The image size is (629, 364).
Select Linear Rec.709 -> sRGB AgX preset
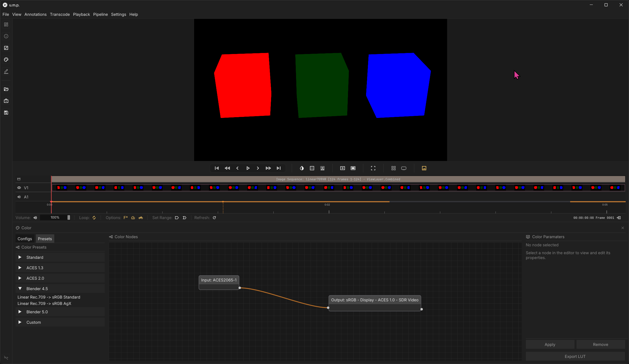[x=44, y=303]
